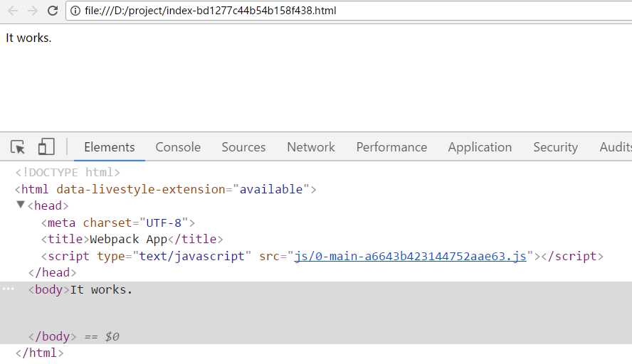Reload the page with refresh icon
Viewport: 632px width, 364px height.
pos(53,11)
